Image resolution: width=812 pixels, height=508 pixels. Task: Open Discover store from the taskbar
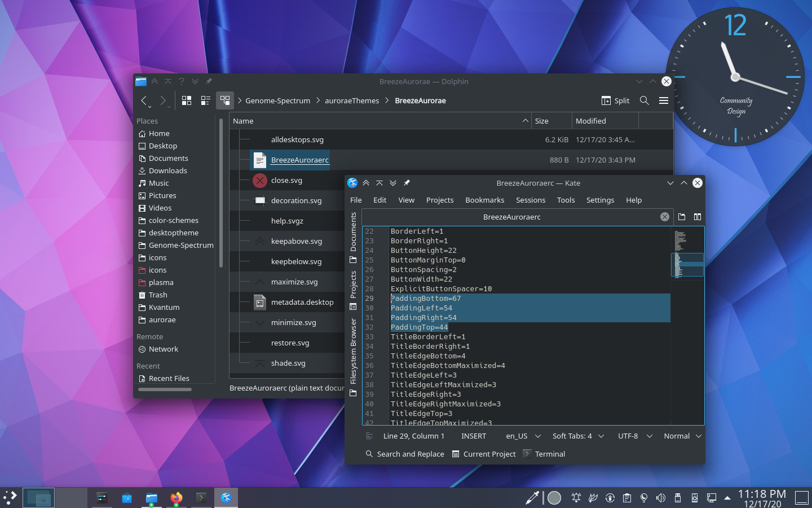coord(127,497)
